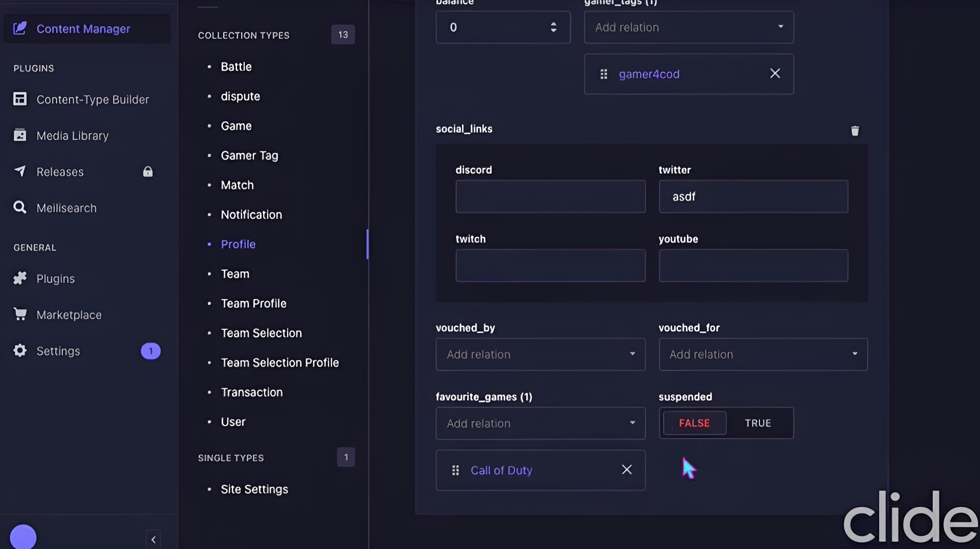Screen dimensions: 980x549
Task: Open the gamer_tags Add relation dropdown
Action: pyautogui.click(x=689, y=27)
